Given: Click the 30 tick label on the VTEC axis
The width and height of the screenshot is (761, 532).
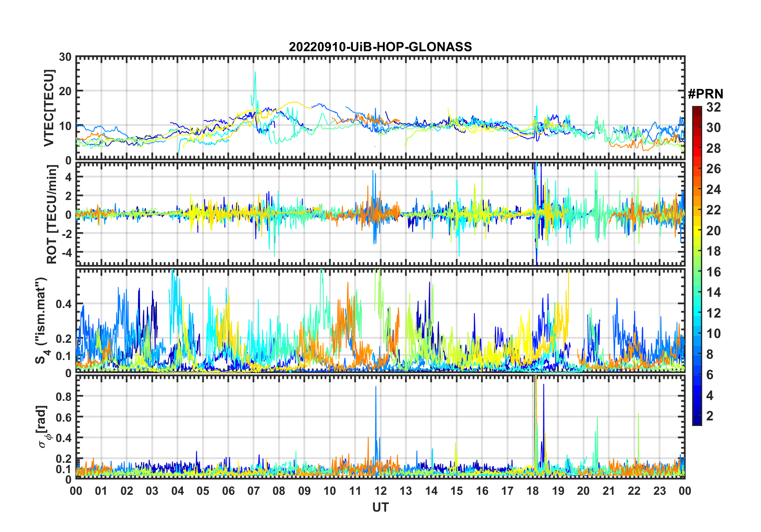Looking at the screenshot, I should point(65,57).
